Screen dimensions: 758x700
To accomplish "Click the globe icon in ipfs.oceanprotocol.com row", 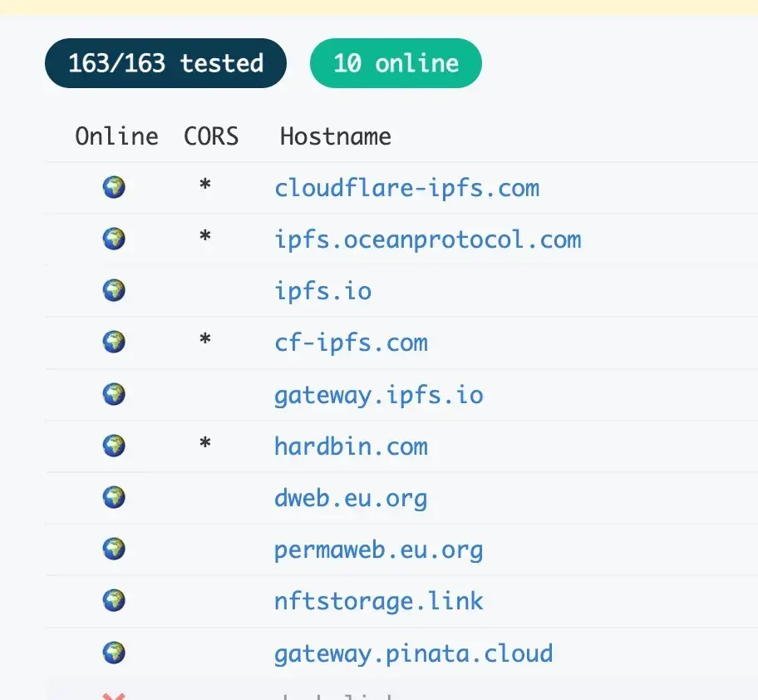I will point(114,239).
